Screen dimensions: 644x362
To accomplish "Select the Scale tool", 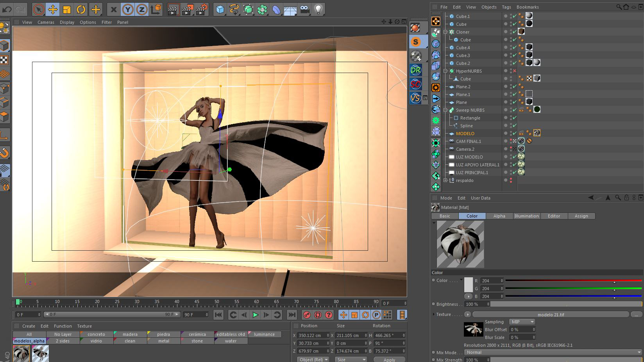I will coord(67,9).
